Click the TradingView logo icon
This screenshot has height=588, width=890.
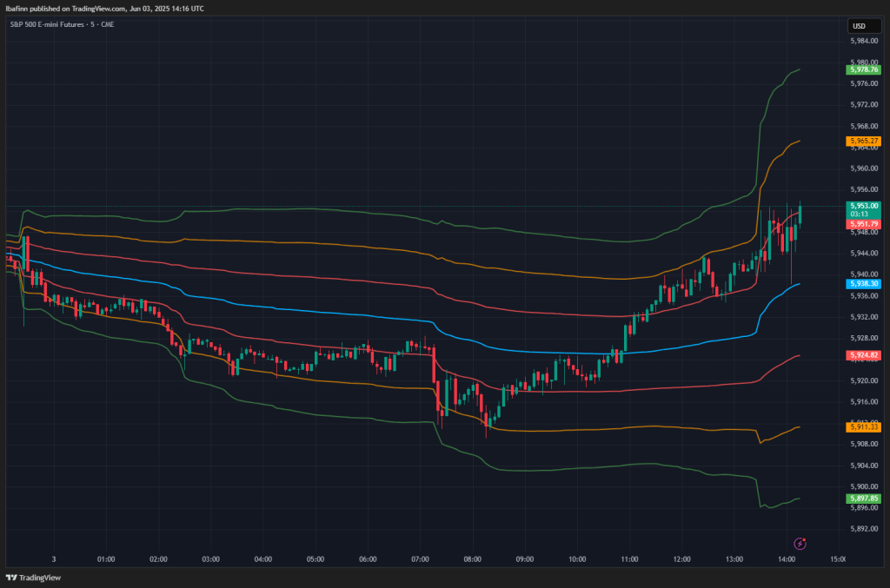tap(11, 578)
